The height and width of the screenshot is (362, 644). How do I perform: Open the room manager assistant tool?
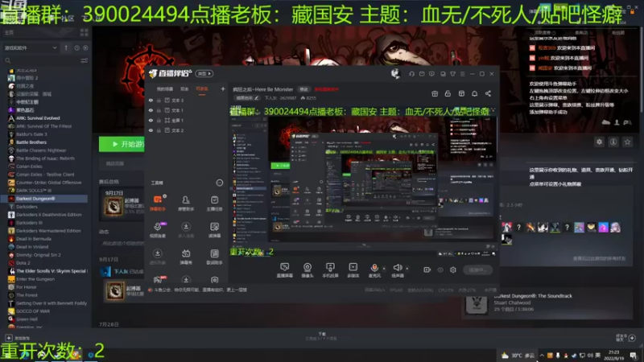click(x=186, y=203)
